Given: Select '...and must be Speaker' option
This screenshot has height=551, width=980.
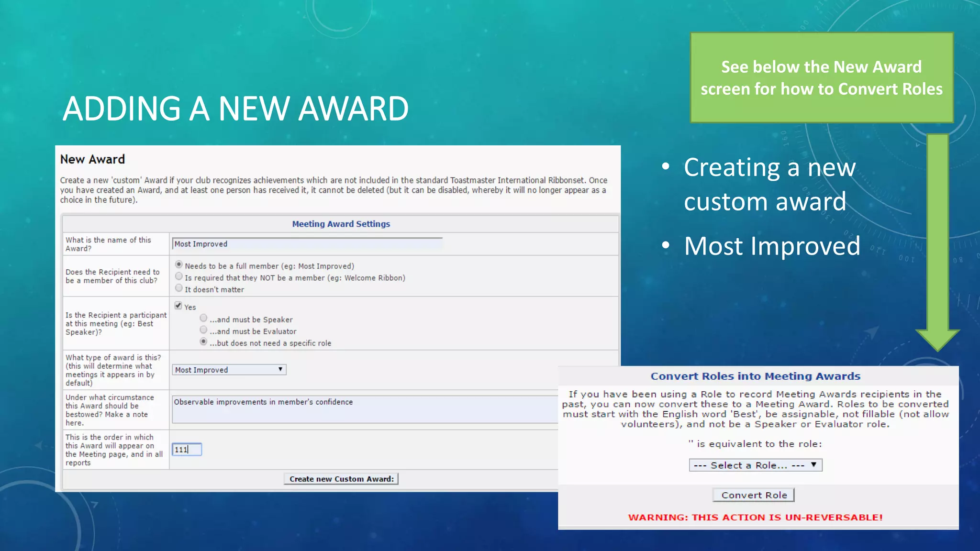Looking at the screenshot, I should (203, 318).
